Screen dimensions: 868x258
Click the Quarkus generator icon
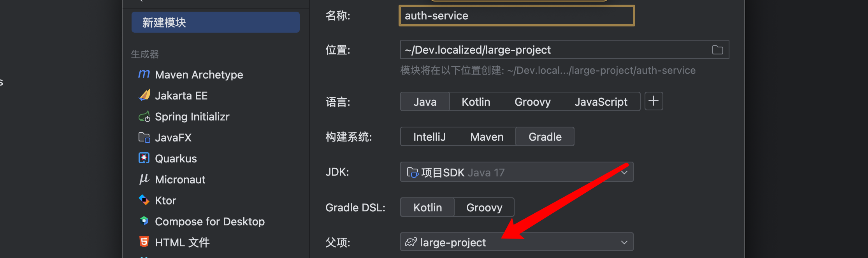pos(144,158)
